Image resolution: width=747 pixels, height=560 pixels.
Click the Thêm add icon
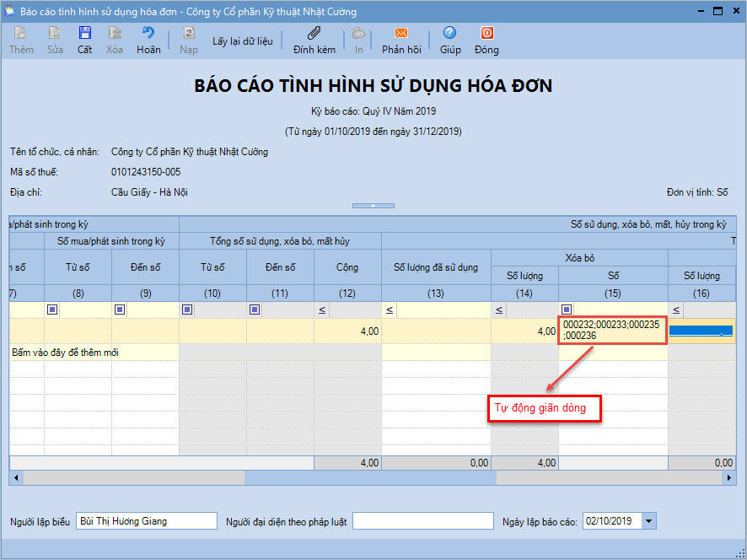tap(21, 35)
